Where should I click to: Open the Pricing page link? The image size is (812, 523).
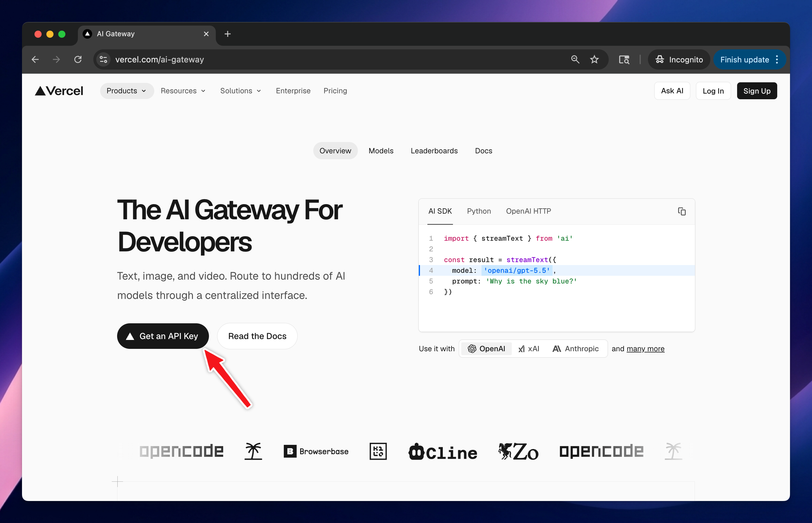click(x=335, y=91)
